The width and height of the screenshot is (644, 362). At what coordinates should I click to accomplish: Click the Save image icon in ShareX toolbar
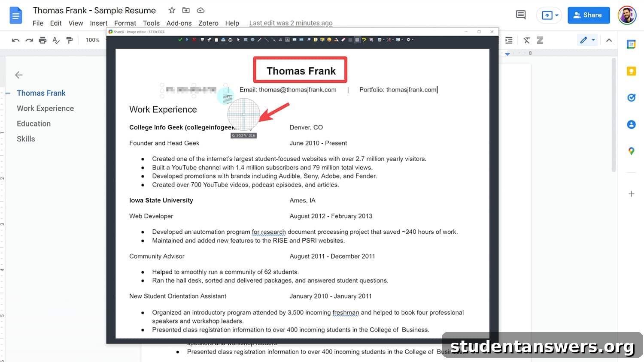click(x=202, y=39)
